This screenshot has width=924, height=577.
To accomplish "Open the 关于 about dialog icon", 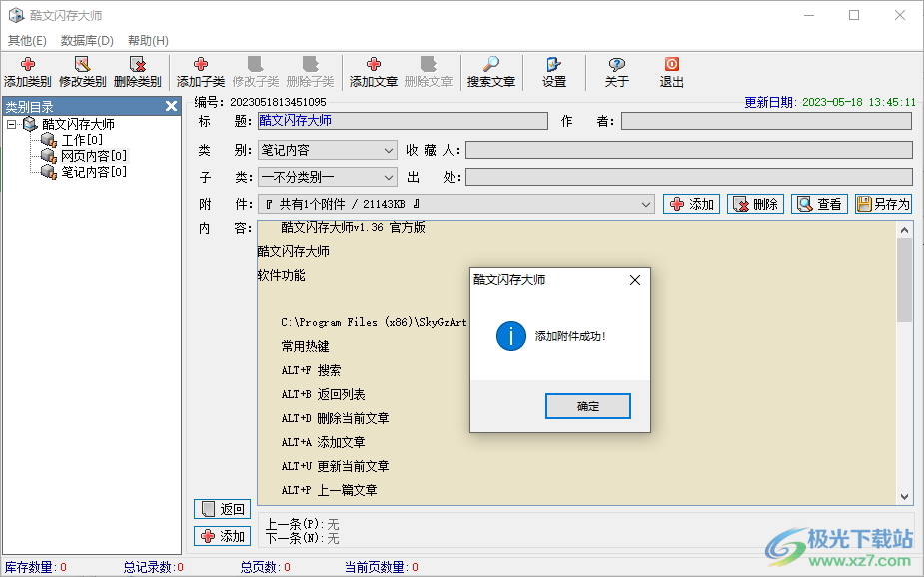I will click(x=616, y=72).
